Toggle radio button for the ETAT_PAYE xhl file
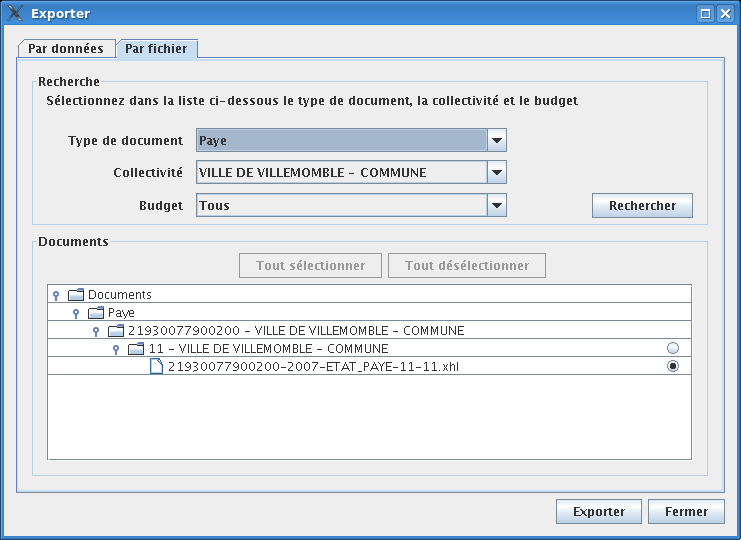This screenshot has height=540, width=741. pyautogui.click(x=673, y=367)
